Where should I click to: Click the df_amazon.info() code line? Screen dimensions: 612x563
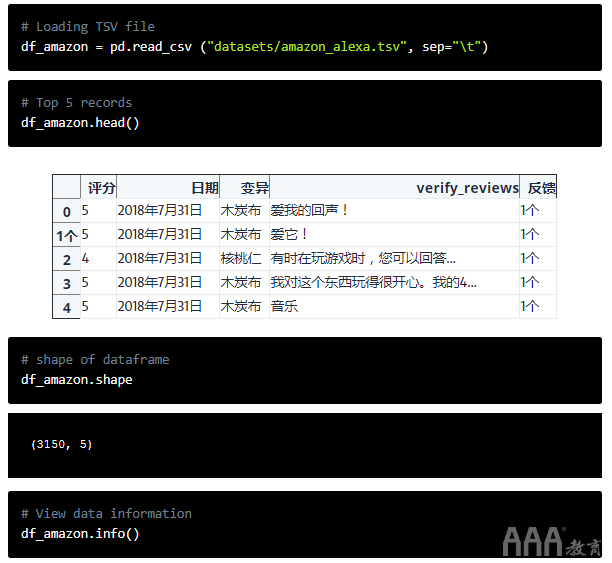pyautogui.click(x=80, y=534)
